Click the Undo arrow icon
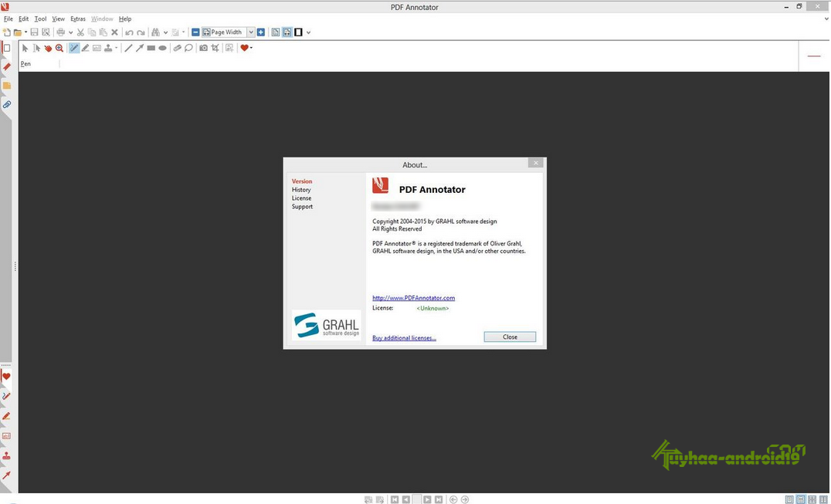This screenshot has height=504, width=831. point(129,32)
